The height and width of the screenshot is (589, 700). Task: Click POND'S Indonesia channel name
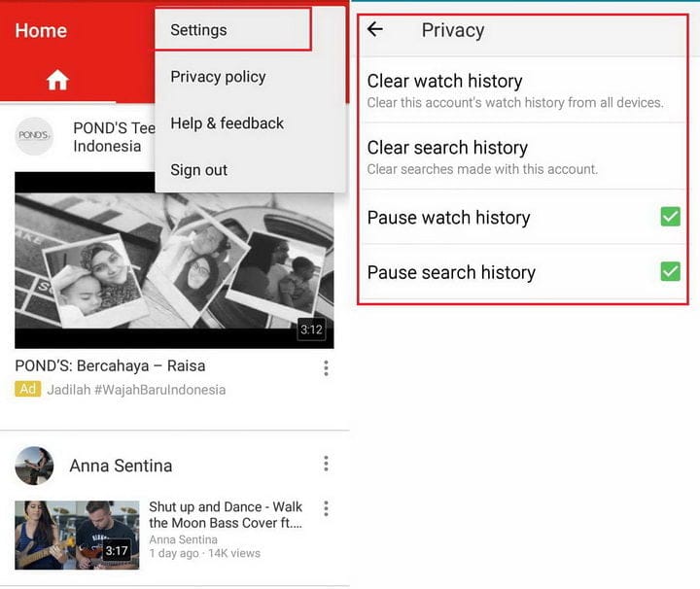click(114, 137)
